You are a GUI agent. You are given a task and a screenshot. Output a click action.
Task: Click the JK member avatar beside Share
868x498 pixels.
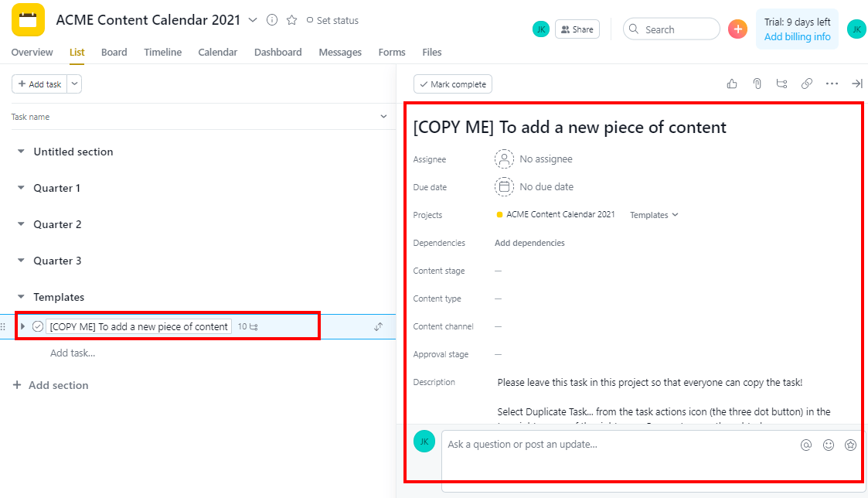[541, 29]
